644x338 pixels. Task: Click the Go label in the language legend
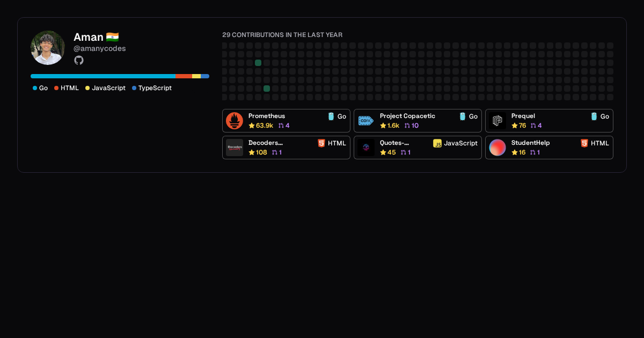click(43, 88)
